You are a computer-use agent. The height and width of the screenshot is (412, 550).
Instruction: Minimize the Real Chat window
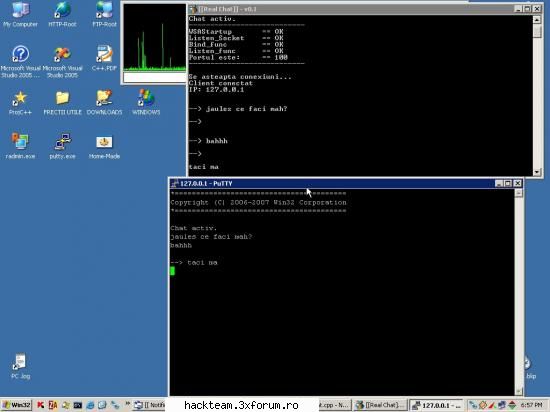(x=518, y=9)
